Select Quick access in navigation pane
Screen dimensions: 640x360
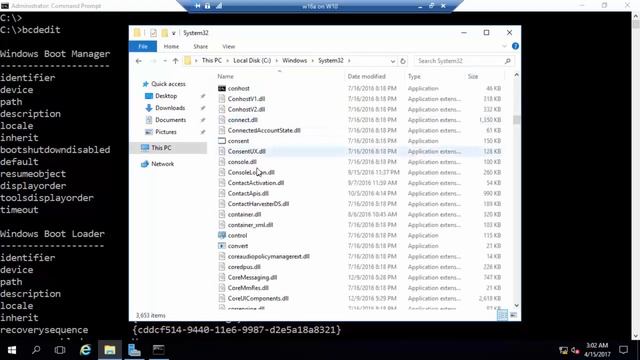pos(168,84)
